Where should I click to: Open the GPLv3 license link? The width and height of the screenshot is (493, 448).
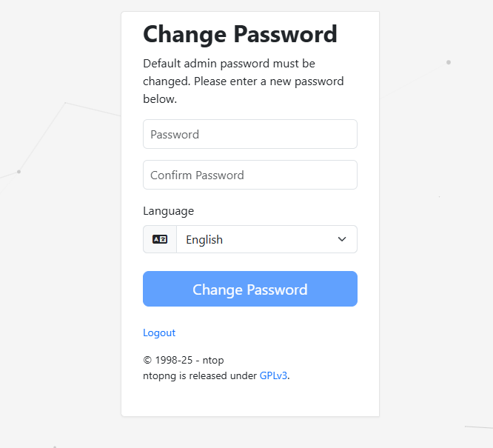click(x=273, y=375)
